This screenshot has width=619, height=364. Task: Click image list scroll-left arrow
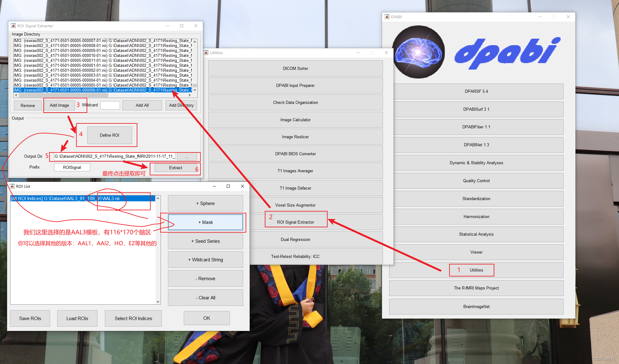pos(16,95)
